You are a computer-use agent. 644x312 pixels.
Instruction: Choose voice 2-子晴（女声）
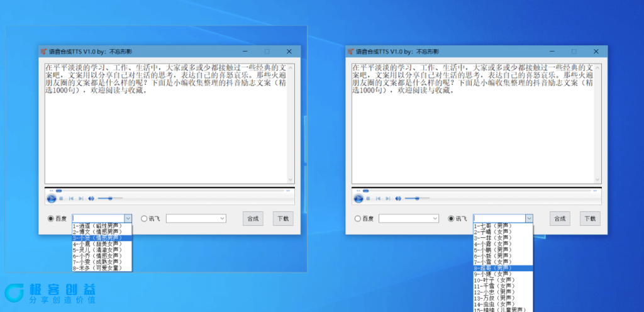click(503, 232)
